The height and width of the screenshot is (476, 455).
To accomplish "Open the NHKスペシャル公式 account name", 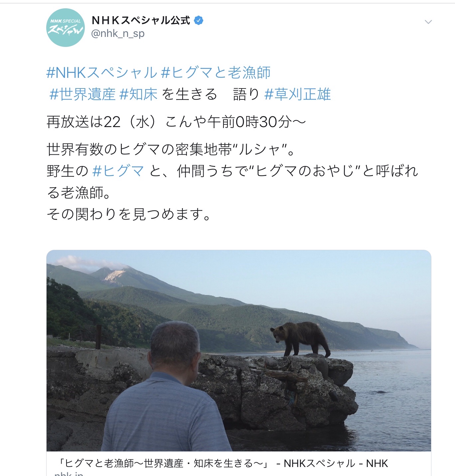I will pyautogui.click(x=141, y=21).
